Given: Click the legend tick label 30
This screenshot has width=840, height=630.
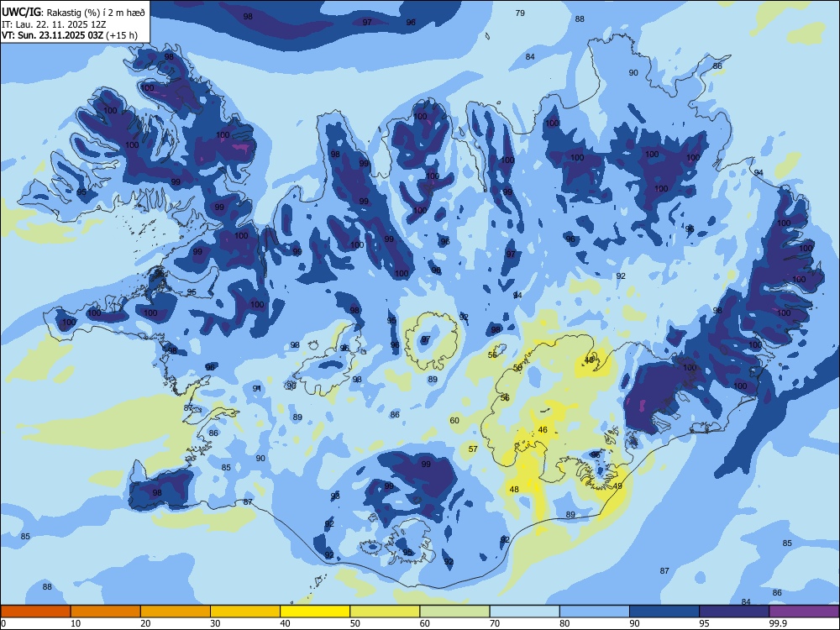Looking at the screenshot, I should click(215, 623).
